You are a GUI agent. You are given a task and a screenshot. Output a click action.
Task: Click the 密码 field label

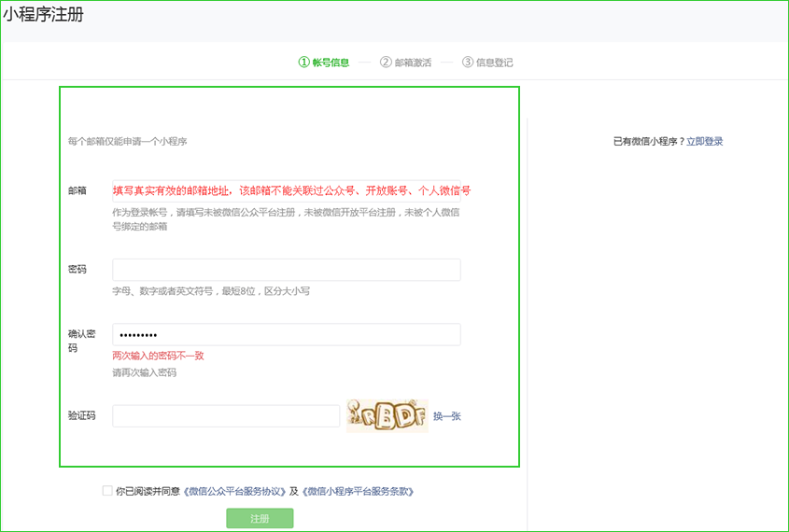(77, 270)
